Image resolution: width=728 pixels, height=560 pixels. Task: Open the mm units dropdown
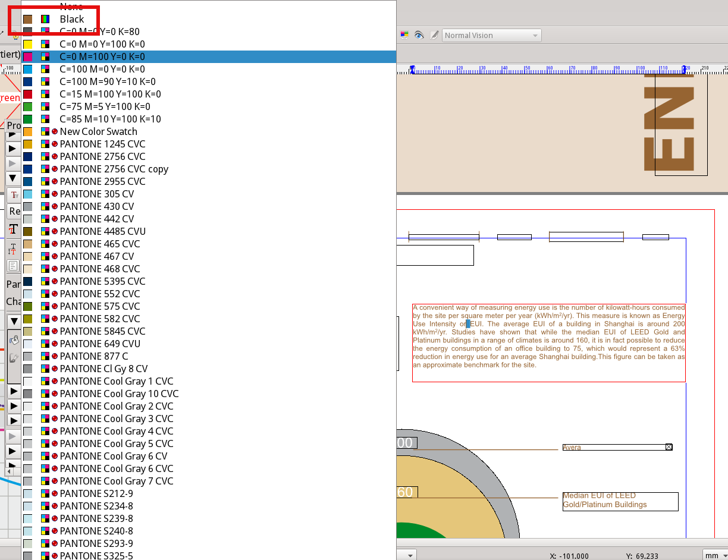(x=715, y=555)
